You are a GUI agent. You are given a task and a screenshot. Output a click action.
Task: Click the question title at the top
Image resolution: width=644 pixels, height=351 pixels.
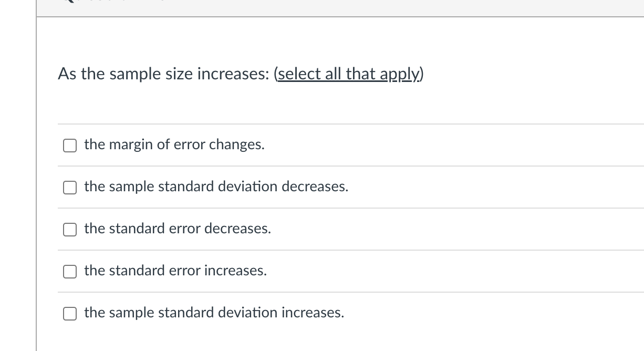tap(240, 74)
